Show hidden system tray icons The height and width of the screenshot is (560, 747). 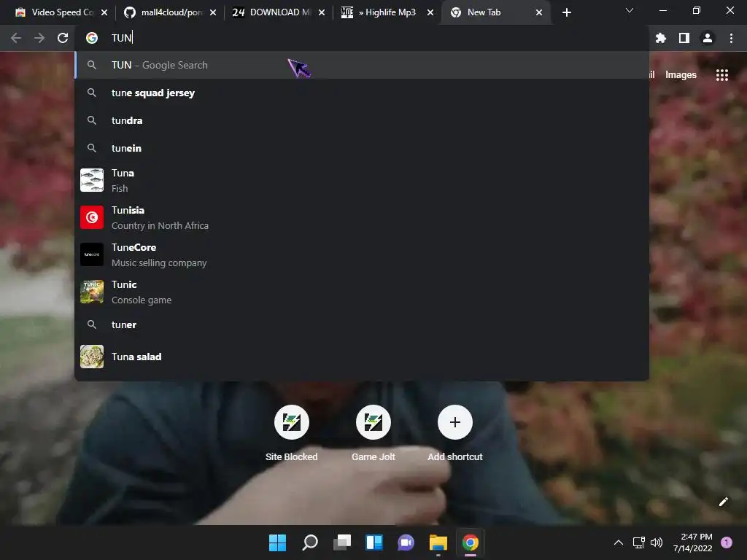click(x=619, y=542)
